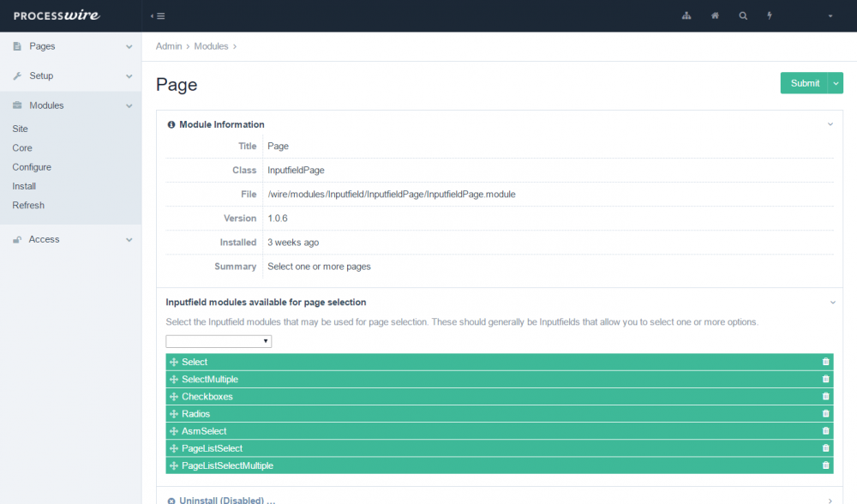Open the Inputfield module selection dropdown
This screenshot has width=857, height=504.
tap(219, 341)
